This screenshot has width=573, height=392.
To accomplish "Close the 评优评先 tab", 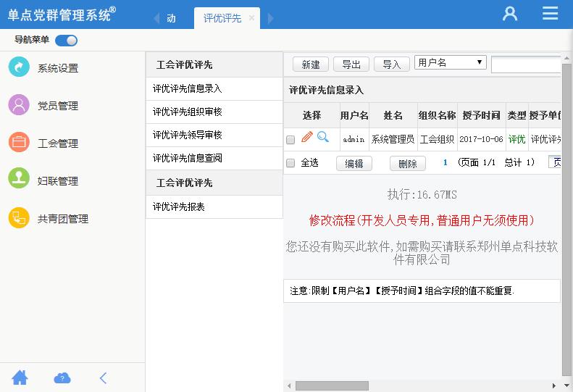I will tap(251, 17).
